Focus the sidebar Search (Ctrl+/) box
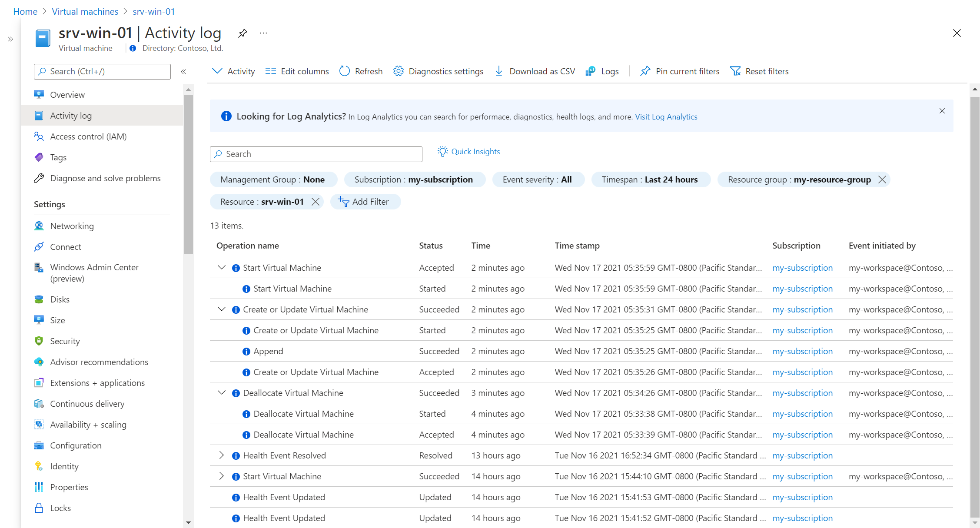 click(102, 72)
